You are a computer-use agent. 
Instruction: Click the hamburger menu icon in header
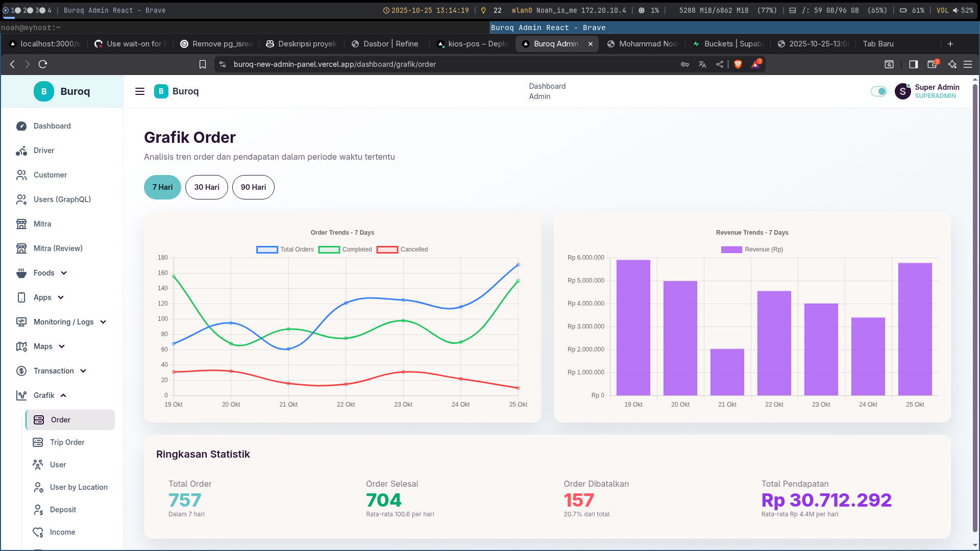[x=139, y=91]
